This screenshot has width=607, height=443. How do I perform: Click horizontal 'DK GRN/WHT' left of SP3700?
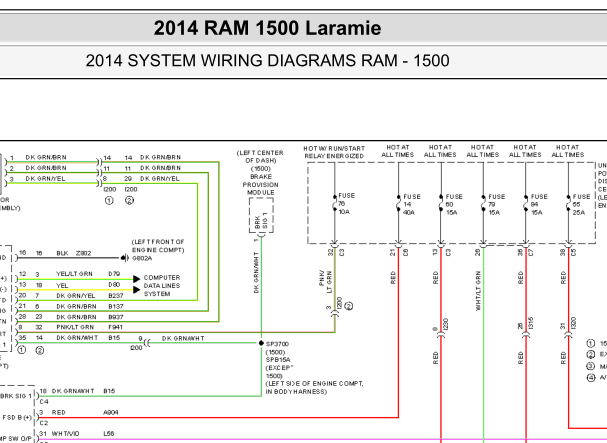183,338
